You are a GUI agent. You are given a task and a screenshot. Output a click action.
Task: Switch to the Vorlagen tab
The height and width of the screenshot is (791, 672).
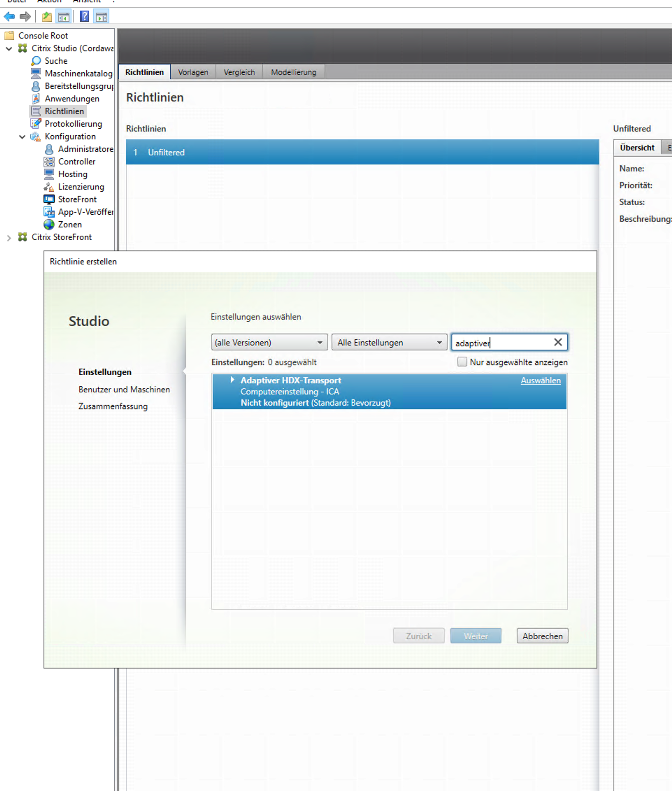pyautogui.click(x=193, y=72)
